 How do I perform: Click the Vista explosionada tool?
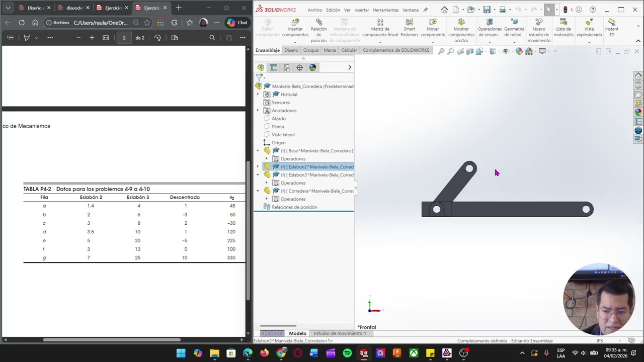589,28
